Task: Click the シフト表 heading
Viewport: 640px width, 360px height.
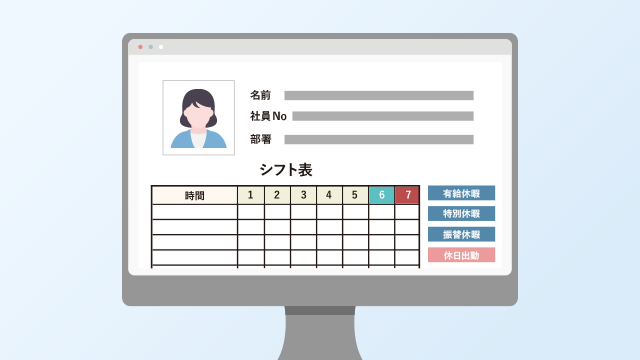Action: [x=286, y=170]
